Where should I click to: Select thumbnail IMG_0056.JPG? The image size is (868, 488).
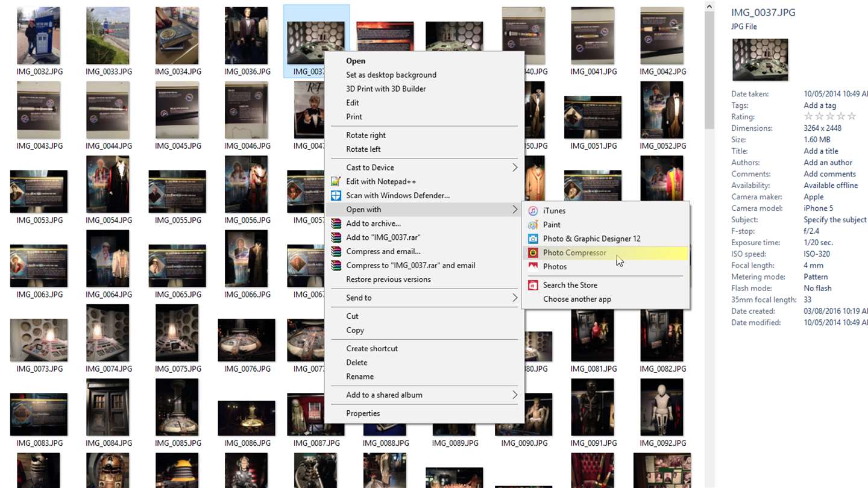pyautogui.click(x=247, y=184)
